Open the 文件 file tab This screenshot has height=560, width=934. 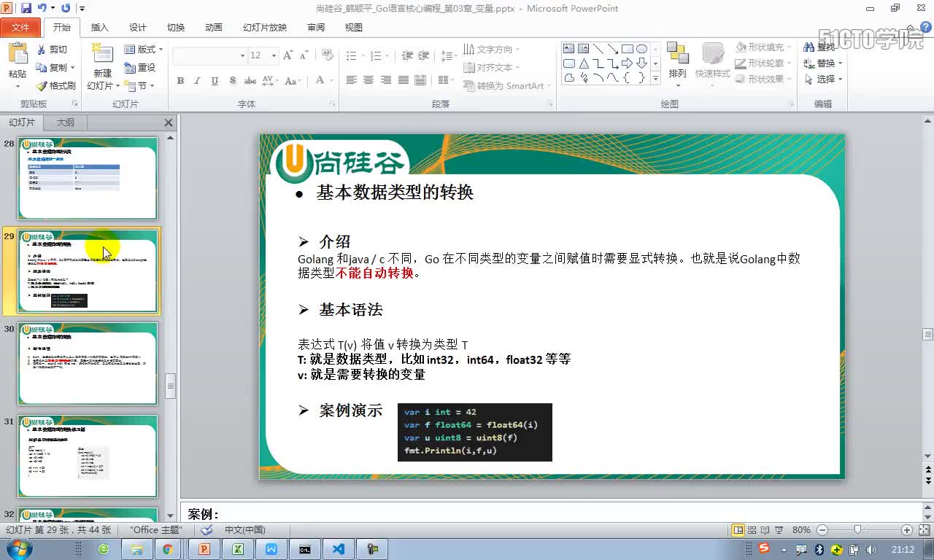coord(20,28)
